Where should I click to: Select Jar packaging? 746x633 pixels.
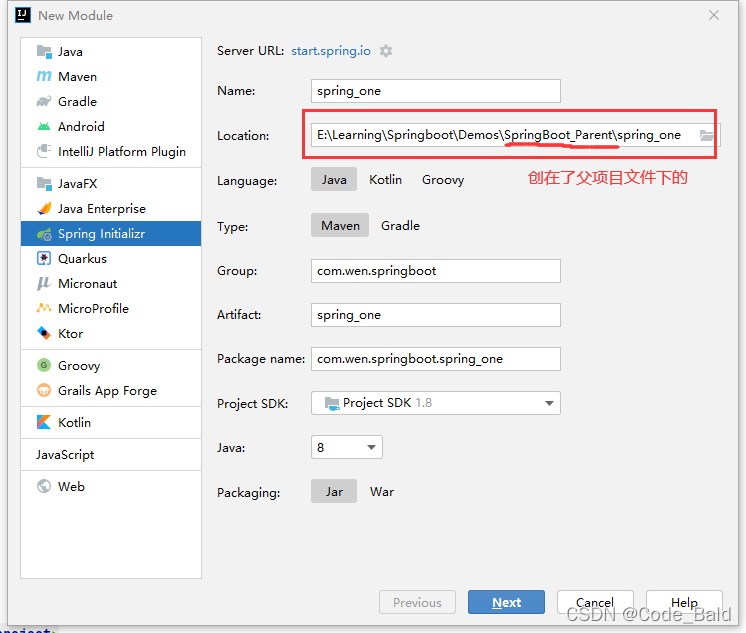point(334,491)
